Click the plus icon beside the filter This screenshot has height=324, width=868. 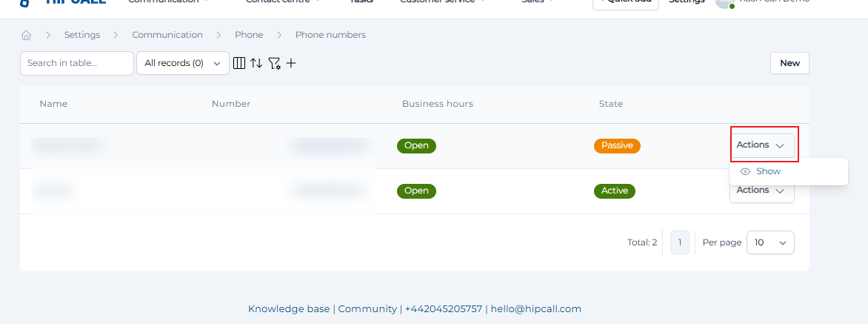pyautogui.click(x=291, y=63)
